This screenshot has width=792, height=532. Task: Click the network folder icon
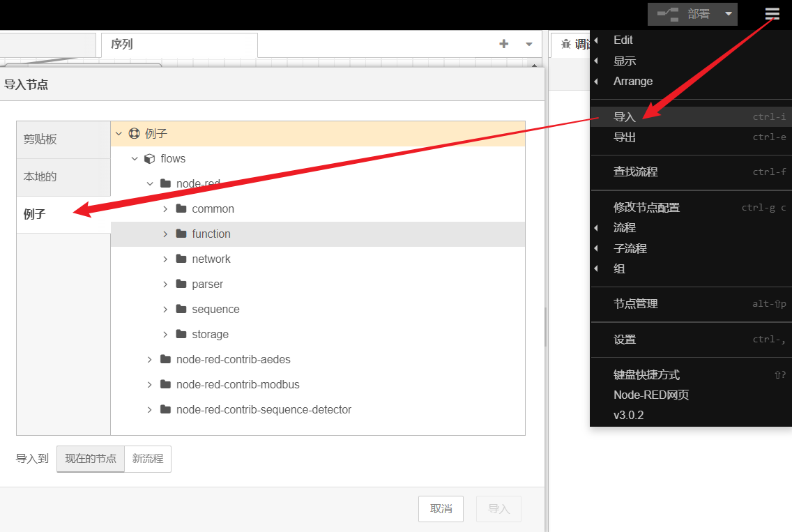(x=181, y=259)
